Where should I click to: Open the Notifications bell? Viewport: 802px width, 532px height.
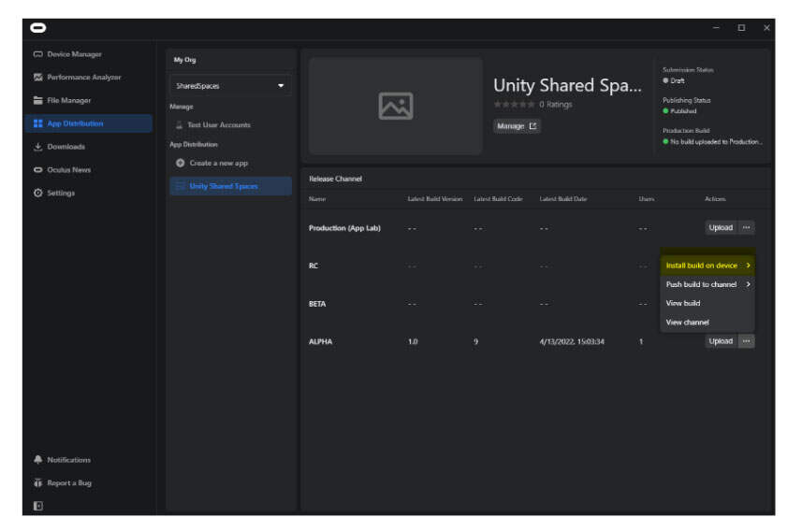tap(68, 460)
